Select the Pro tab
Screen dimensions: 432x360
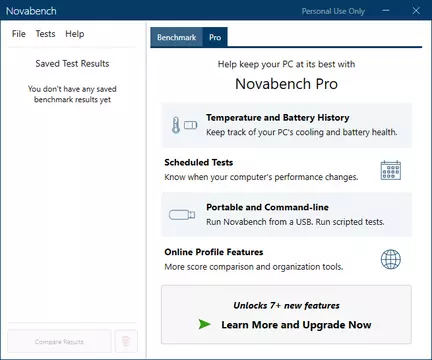pyautogui.click(x=215, y=37)
